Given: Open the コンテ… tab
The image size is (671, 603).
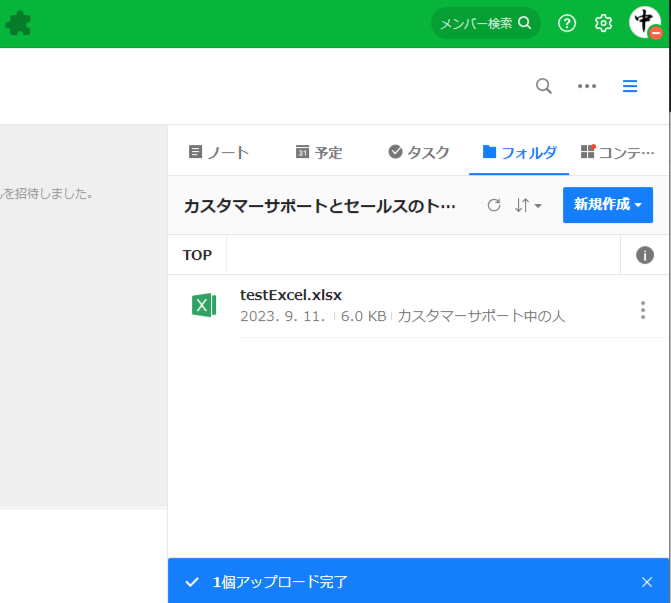Looking at the screenshot, I should [x=617, y=152].
